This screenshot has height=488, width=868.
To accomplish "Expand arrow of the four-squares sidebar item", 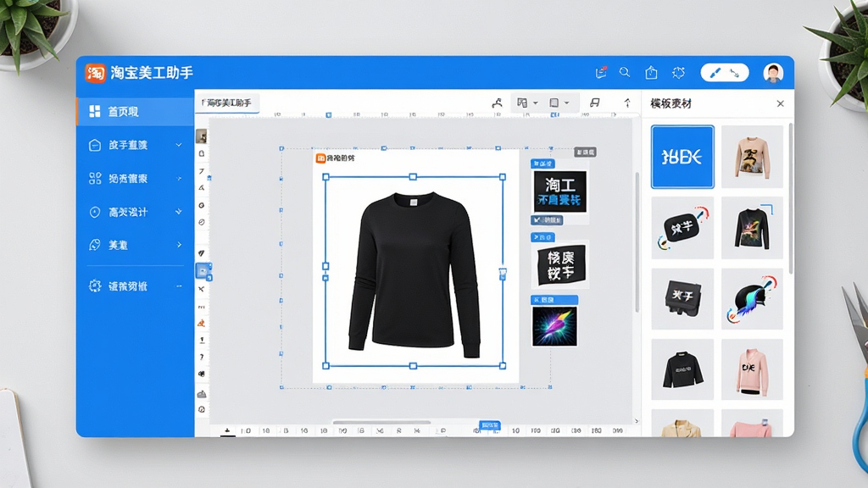I will click(179, 178).
